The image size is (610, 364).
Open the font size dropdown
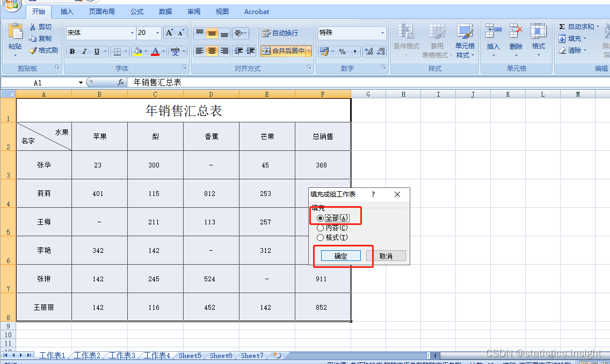click(x=157, y=33)
